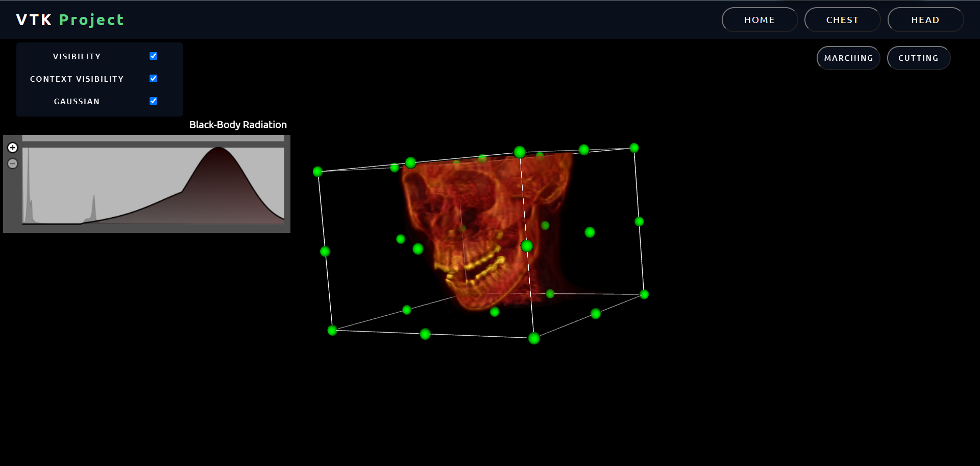Uncheck the VISIBILITY checkbox
The image size is (980, 466).
click(x=153, y=56)
